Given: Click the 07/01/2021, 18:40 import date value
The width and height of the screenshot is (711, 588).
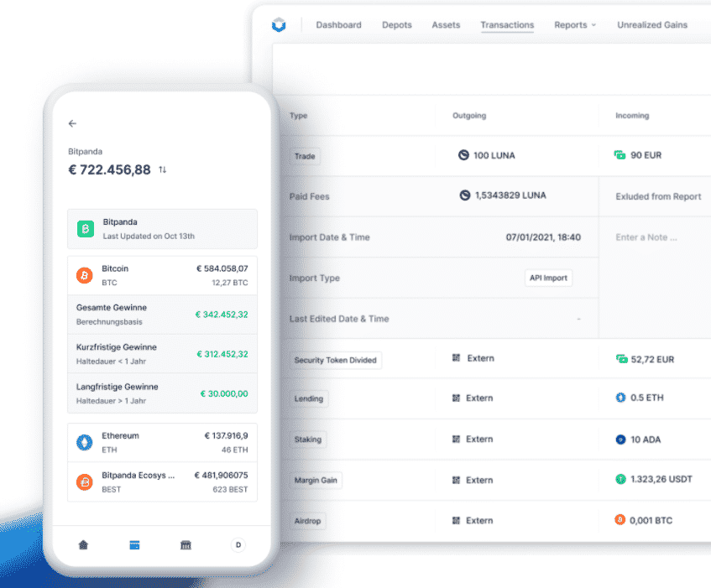Looking at the screenshot, I should coord(543,237).
